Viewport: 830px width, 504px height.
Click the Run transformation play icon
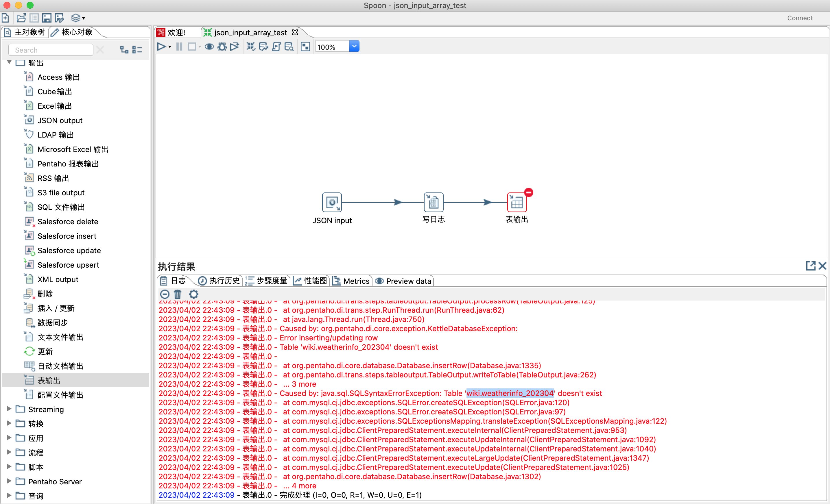(161, 47)
